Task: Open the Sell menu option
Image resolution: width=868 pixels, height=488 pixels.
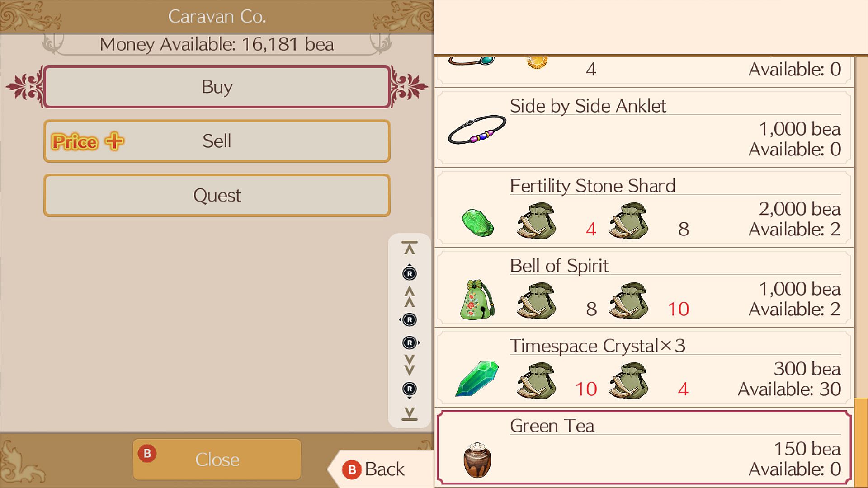Action: click(217, 141)
